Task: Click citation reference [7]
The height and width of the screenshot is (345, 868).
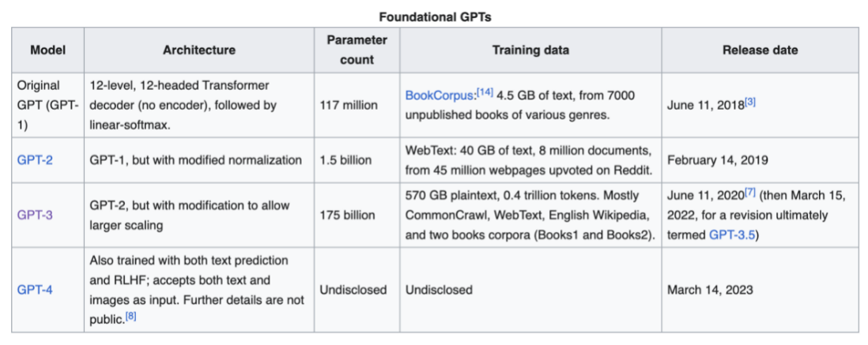Action: click(x=750, y=191)
